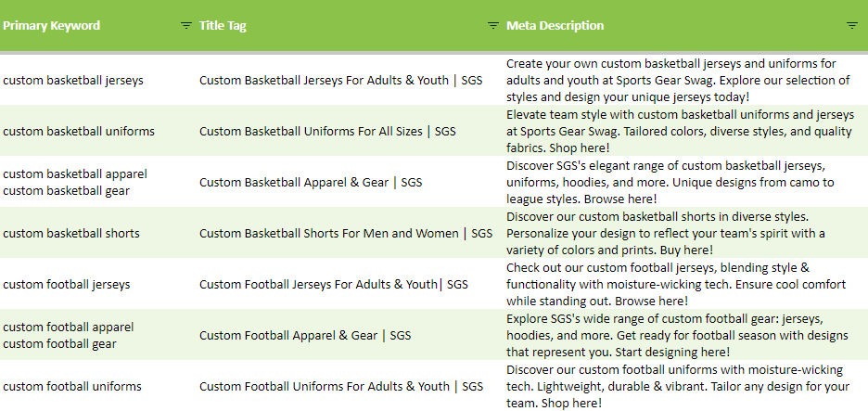Viewport: 868px width, 411px height.
Task: Select the 'custom football jerseys' keyword cell
Action: click(x=98, y=284)
